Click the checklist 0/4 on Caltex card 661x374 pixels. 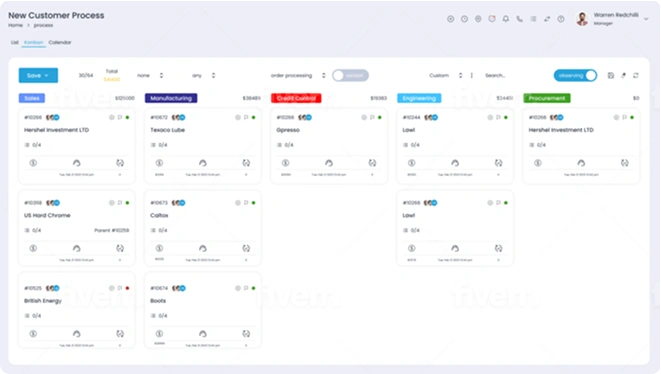click(x=159, y=230)
